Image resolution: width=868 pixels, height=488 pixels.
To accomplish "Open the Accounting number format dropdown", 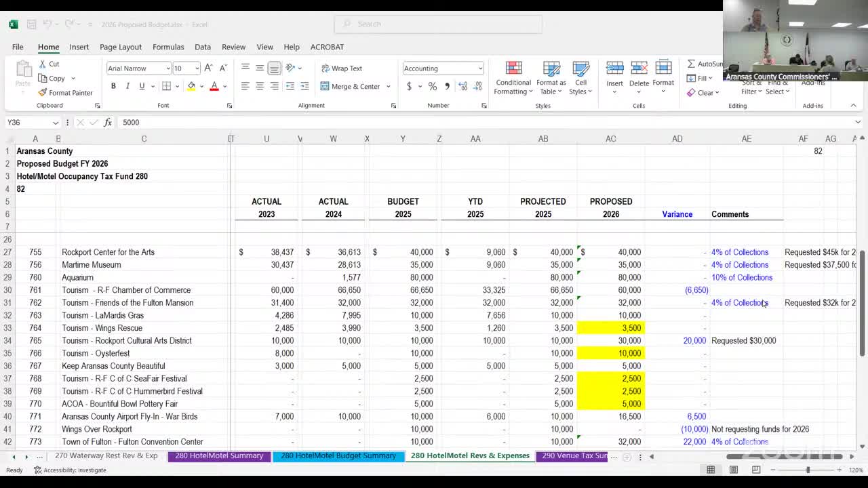I will click(x=480, y=68).
